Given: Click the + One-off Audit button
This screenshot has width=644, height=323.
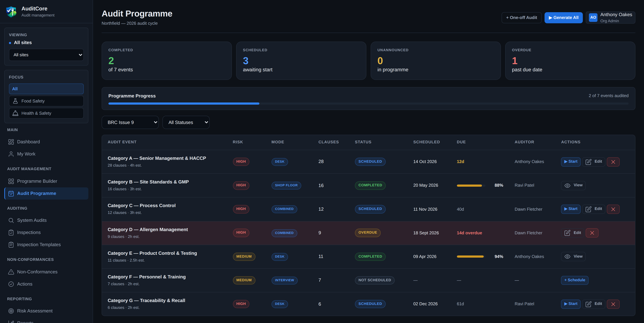Looking at the screenshot, I should (521, 17).
